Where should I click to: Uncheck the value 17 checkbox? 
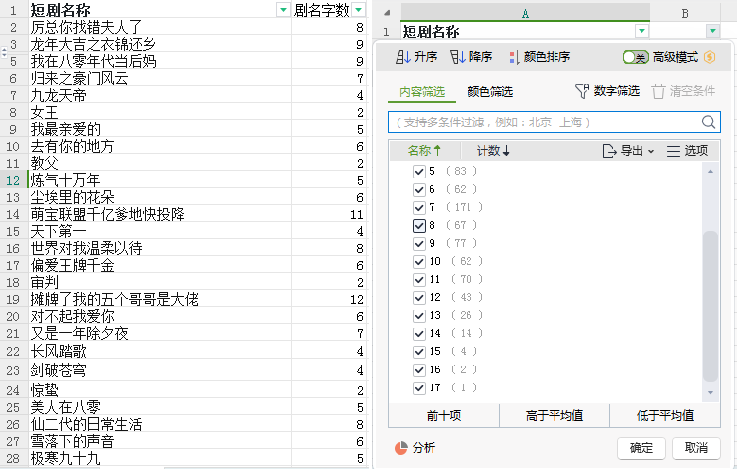pos(419,388)
